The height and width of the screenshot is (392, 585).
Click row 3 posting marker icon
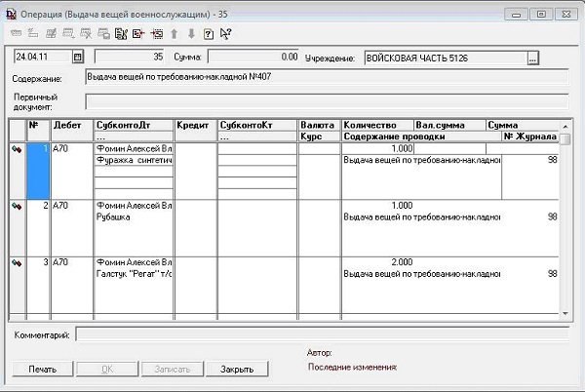point(17,262)
